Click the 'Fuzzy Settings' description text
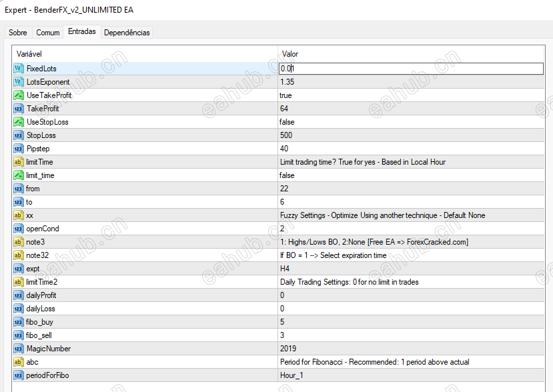Image resolution: width=553 pixels, height=392 pixels. coord(383,215)
